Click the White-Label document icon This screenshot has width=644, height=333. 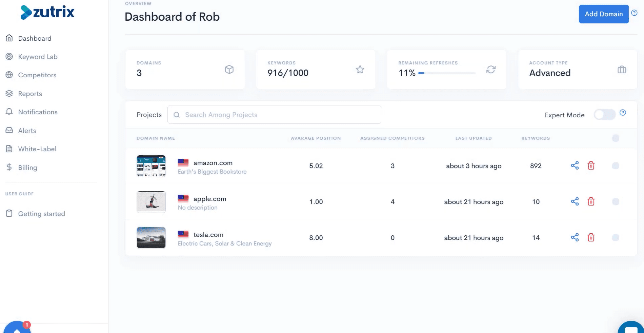point(9,149)
